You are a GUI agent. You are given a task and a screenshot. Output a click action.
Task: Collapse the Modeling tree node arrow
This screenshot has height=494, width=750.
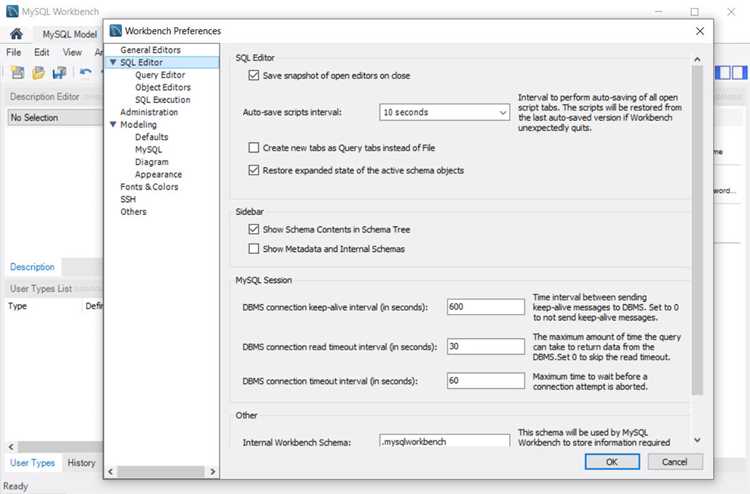click(113, 124)
